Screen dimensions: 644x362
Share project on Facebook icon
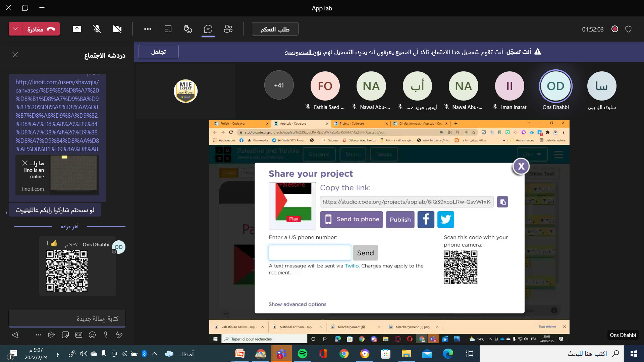coord(426,220)
